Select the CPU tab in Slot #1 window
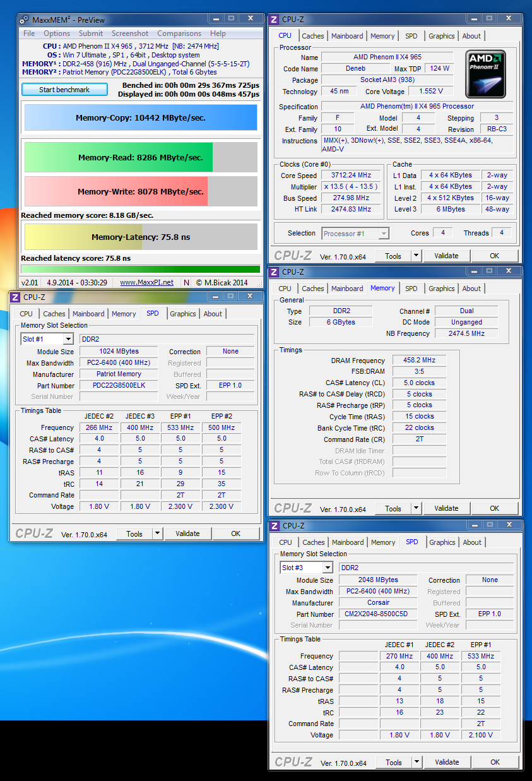Viewport: 532px width, 781px height. tap(26, 314)
